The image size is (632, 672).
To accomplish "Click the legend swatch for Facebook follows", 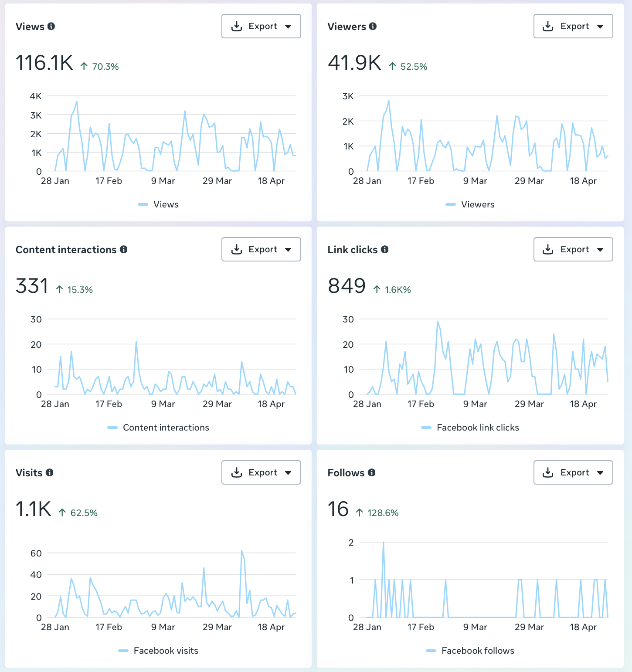I will (431, 651).
